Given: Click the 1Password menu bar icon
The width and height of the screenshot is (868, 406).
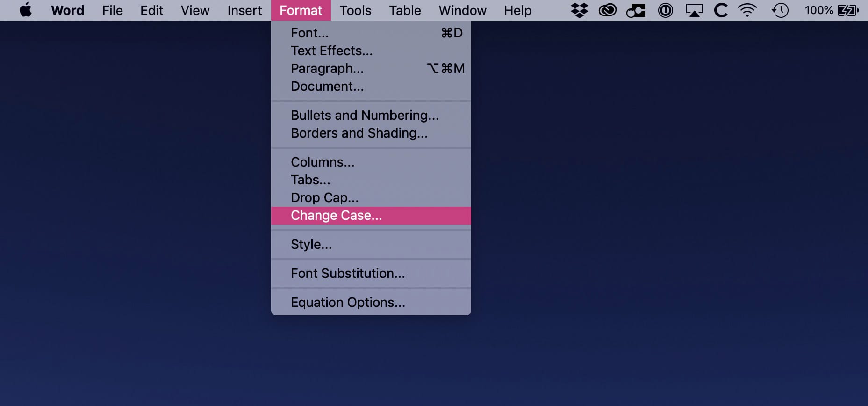Looking at the screenshot, I should 665,10.
